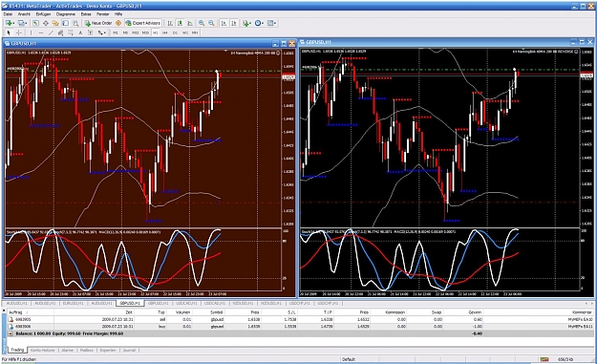Open the new chart toolbar icon
597x364 pixels.
point(9,23)
